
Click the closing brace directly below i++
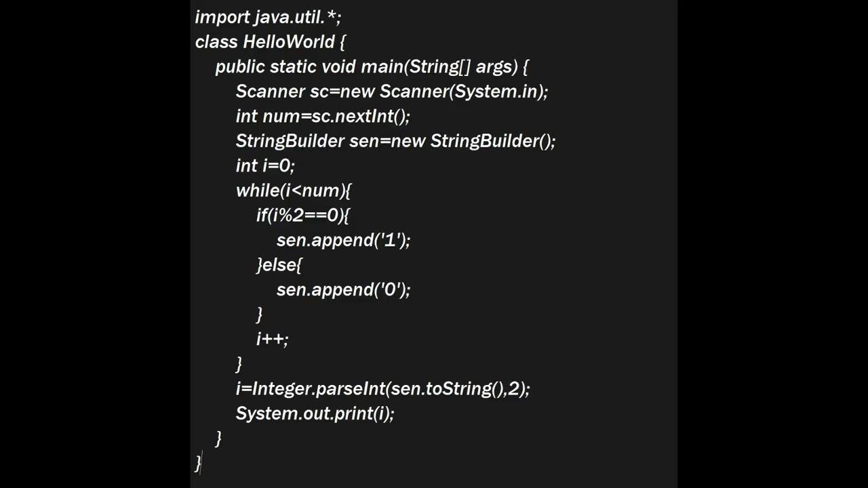pos(239,364)
